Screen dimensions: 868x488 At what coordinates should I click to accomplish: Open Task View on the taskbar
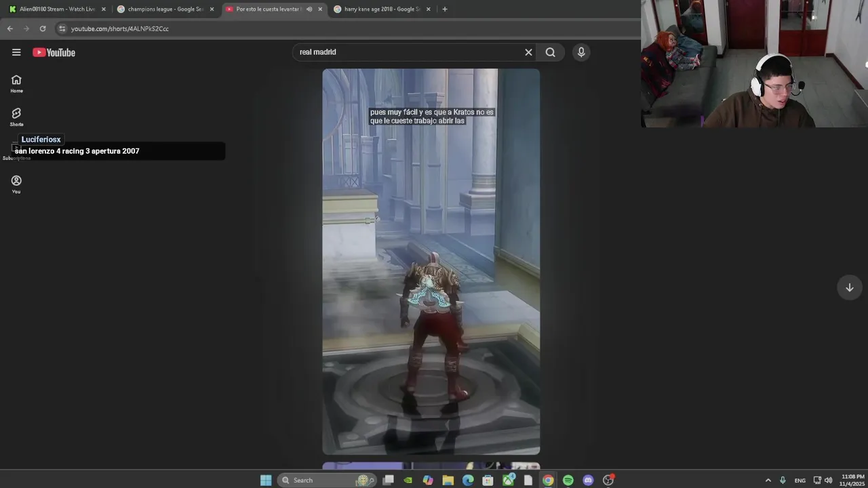click(x=388, y=480)
